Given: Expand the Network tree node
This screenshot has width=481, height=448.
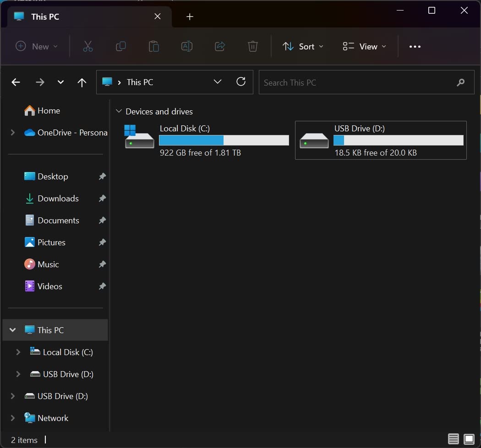Looking at the screenshot, I should pos(12,418).
